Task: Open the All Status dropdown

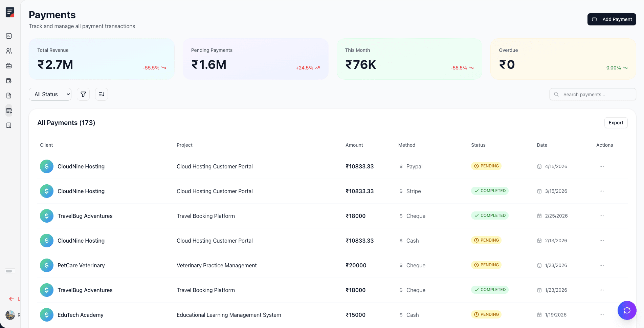Action: tap(50, 94)
